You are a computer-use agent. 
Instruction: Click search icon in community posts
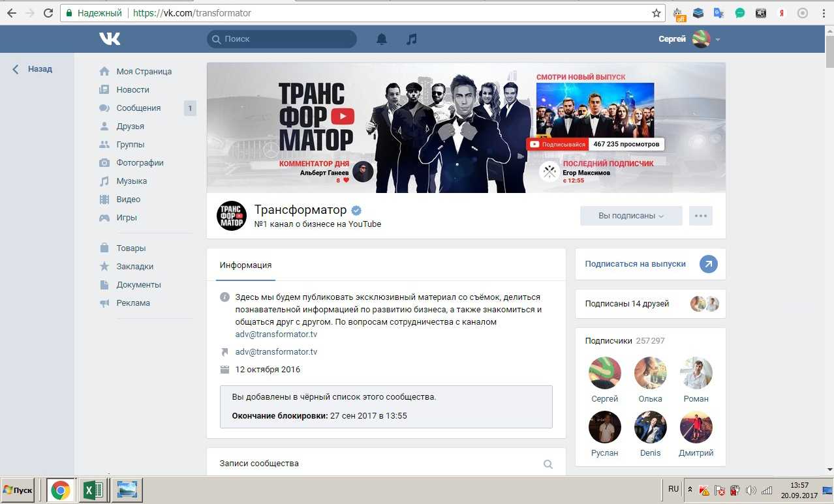click(548, 464)
